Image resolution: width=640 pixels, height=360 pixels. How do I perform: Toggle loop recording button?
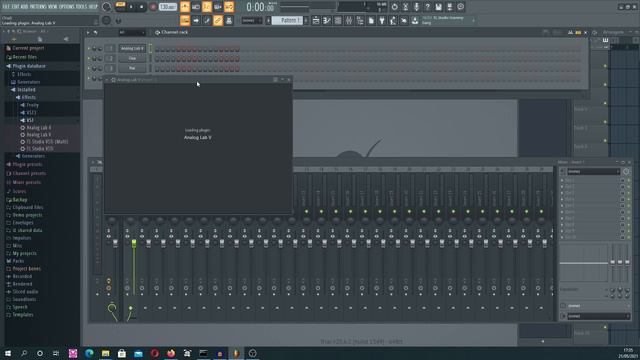tap(229, 7)
